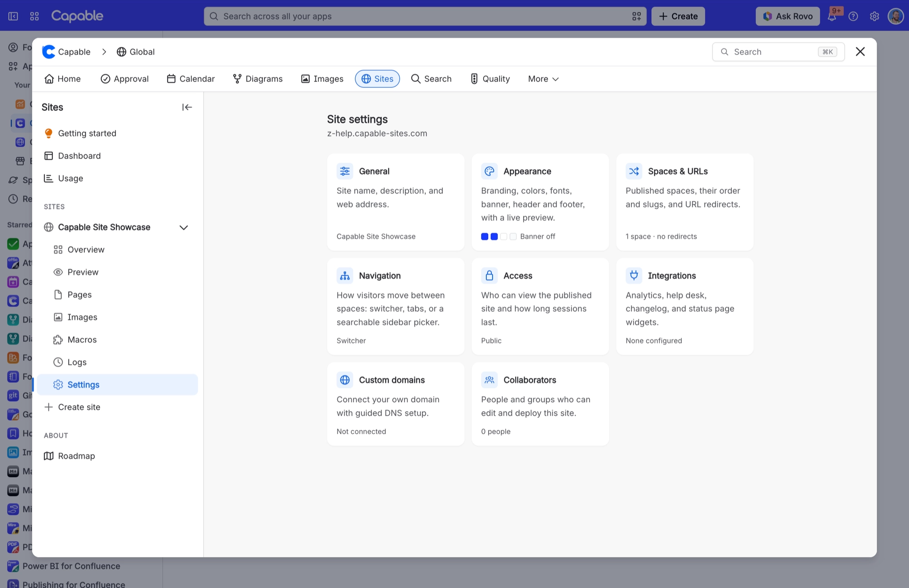
Task: Open the app switcher grid icon
Action: pyautogui.click(x=35, y=16)
